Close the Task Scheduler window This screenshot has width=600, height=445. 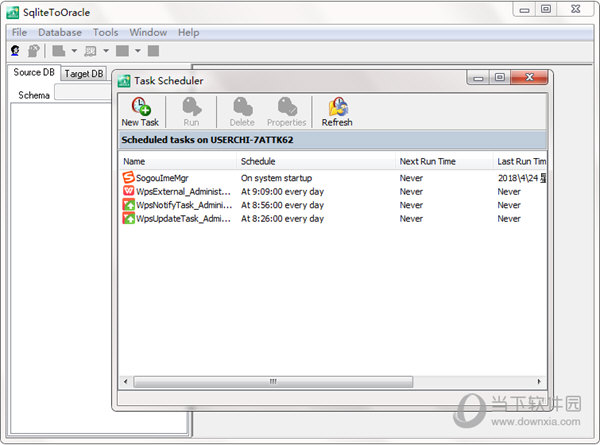coord(529,77)
